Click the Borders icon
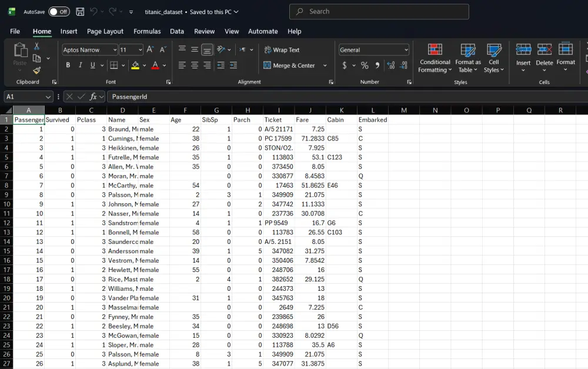The width and height of the screenshot is (588, 369). 114,65
